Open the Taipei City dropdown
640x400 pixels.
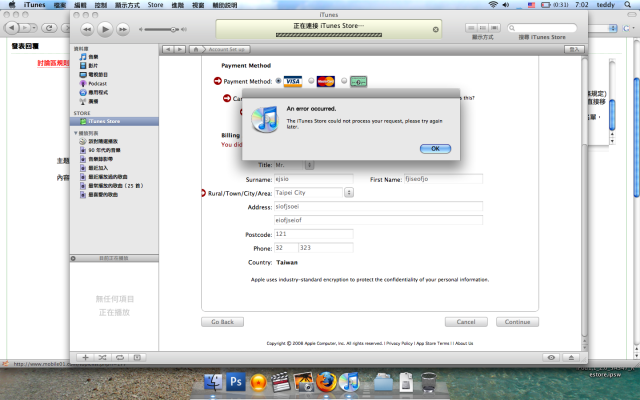(349, 193)
